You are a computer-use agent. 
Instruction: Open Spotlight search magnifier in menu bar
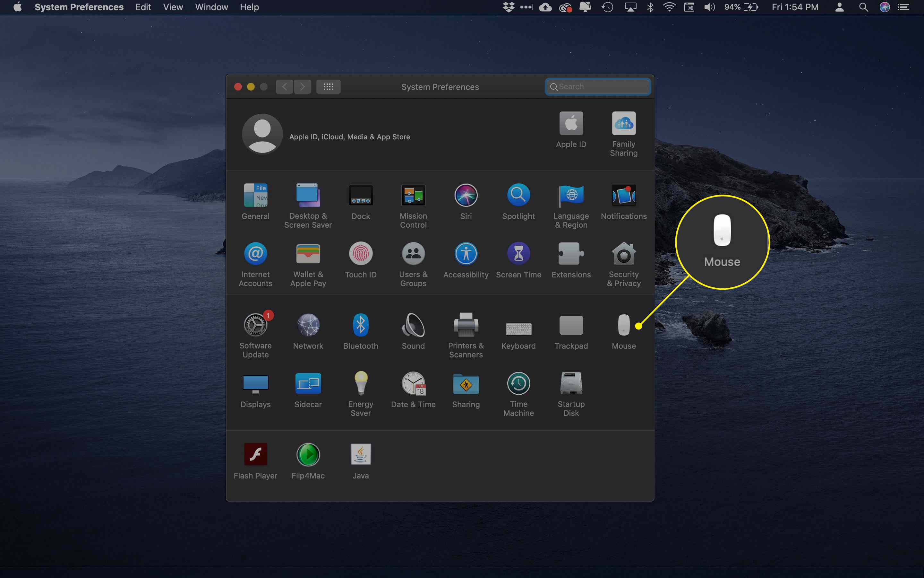point(863,7)
